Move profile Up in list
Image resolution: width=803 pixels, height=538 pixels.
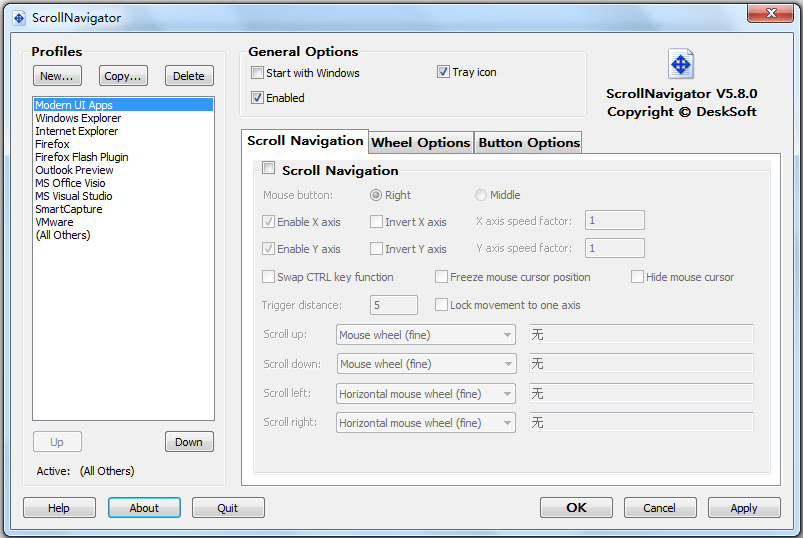pos(57,442)
